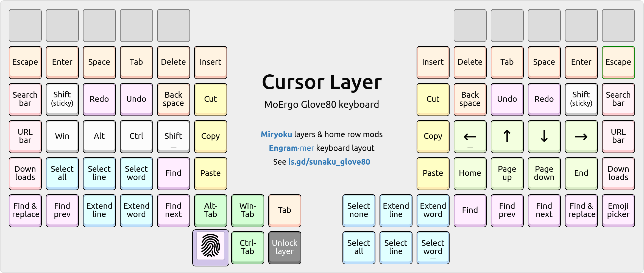This screenshot has width=644, height=273.
Task: Click the Page down key
Action: click(544, 174)
